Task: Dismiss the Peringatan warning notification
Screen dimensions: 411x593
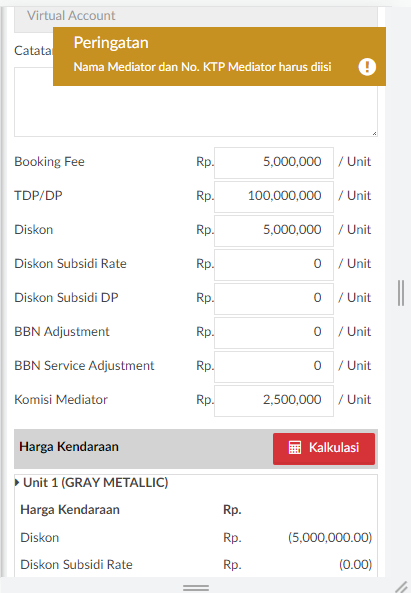Action: tap(219, 56)
